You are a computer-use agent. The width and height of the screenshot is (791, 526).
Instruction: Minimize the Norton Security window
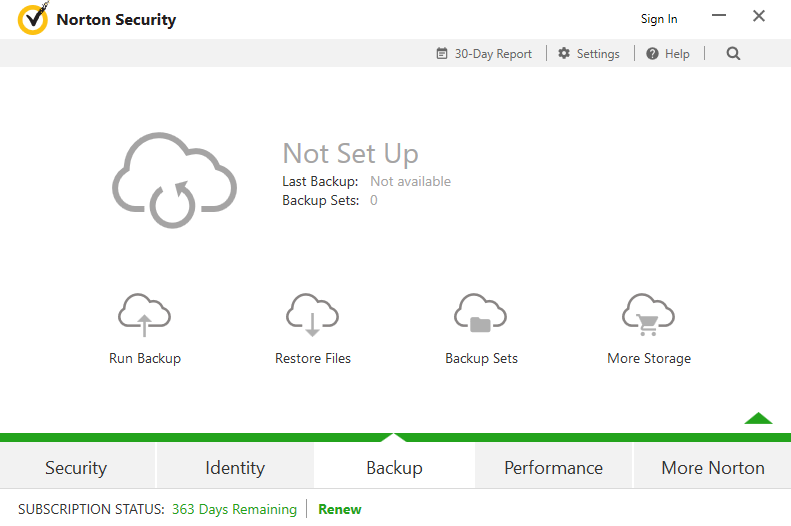(718, 16)
